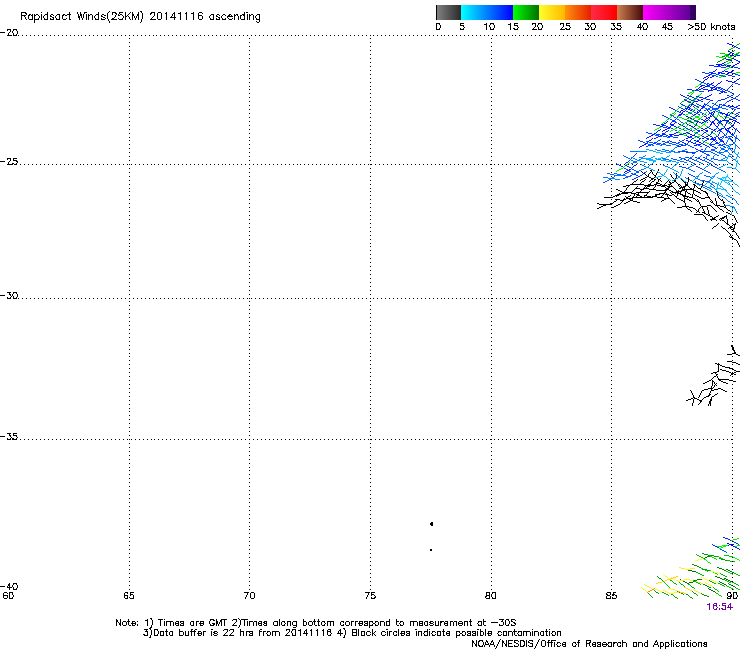This screenshot has width=740, height=650.
Task: Click the blue 10-15 knots legend segment
Action: [500, 12]
